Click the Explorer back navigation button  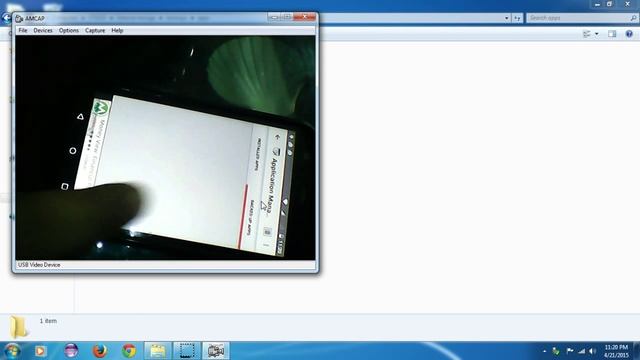(x=6, y=18)
